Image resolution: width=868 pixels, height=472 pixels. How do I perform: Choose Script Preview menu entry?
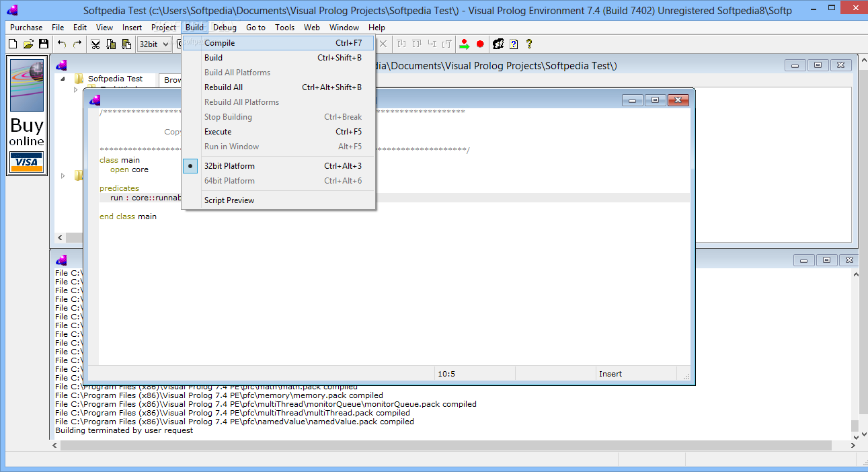tap(278, 200)
